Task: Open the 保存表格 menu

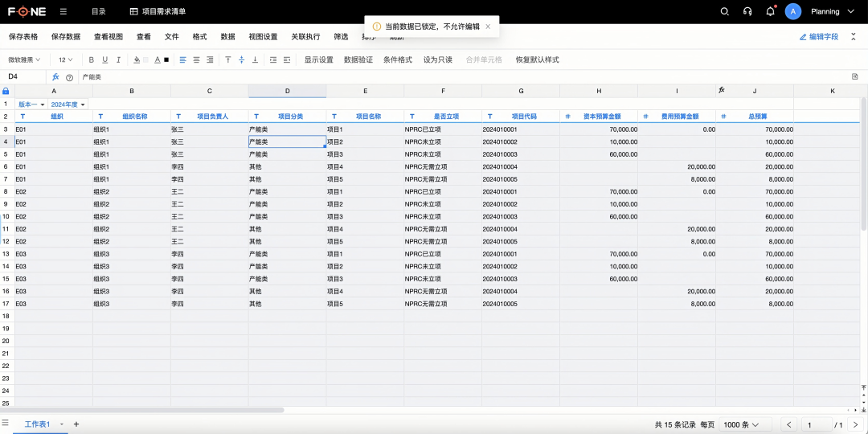Action: point(23,36)
